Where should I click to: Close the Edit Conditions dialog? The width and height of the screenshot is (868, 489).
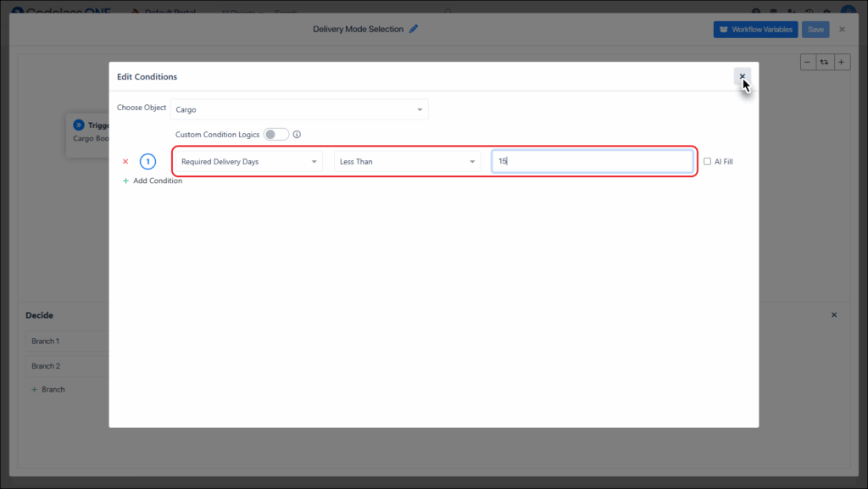point(742,76)
